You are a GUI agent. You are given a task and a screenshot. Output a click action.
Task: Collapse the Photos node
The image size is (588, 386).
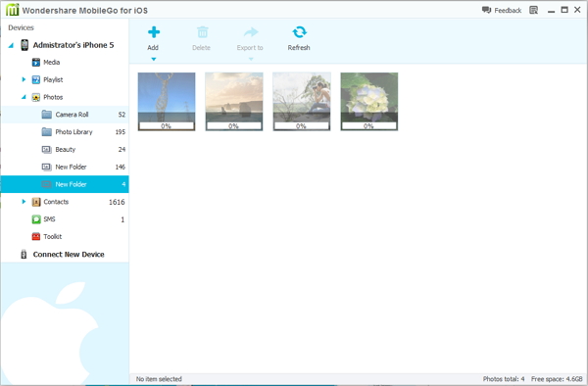point(24,97)
